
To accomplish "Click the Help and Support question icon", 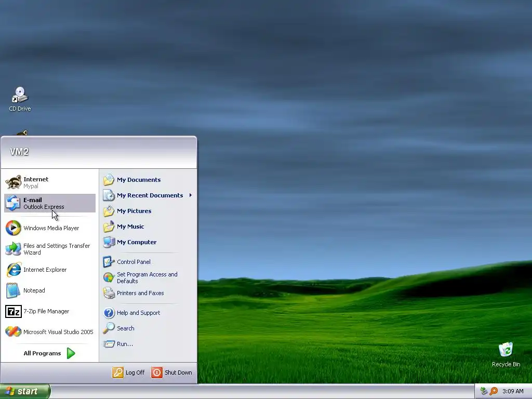I will (109, 312).
